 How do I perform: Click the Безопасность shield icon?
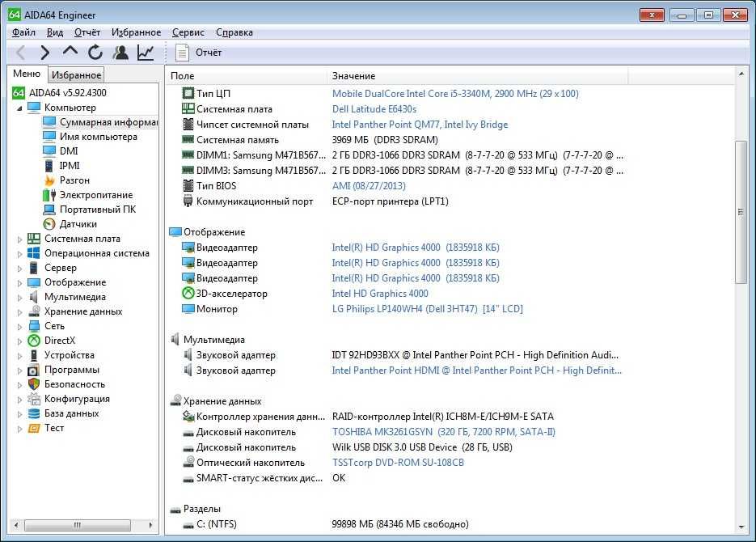pos(34,384)
